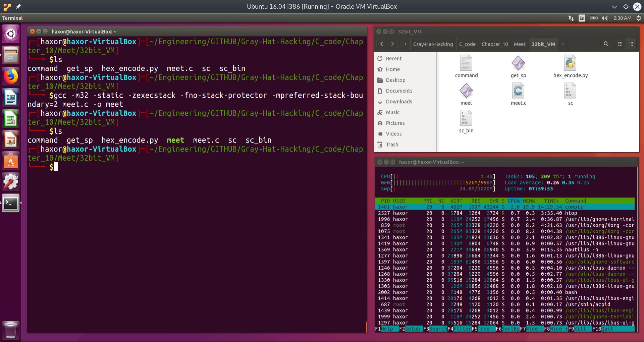
Task: Show later path segments in Files
Action: pyautogui.click(x=563, y=44)
